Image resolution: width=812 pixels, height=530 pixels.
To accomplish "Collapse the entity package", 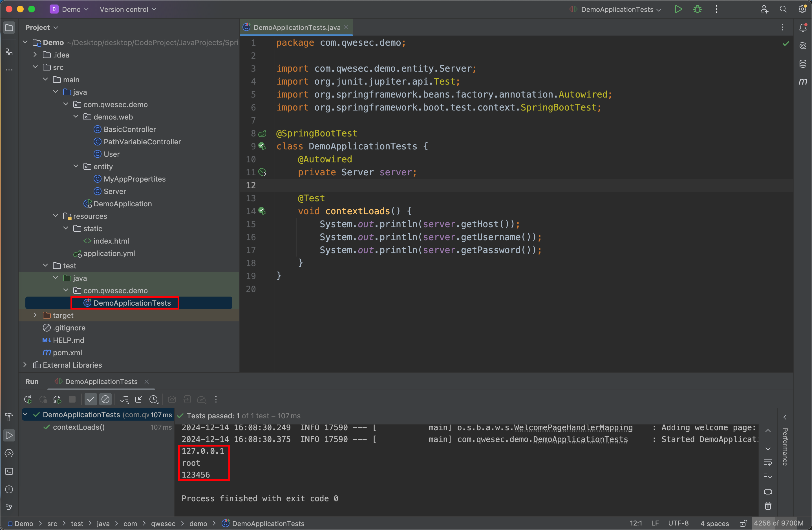I will (76, 166).
